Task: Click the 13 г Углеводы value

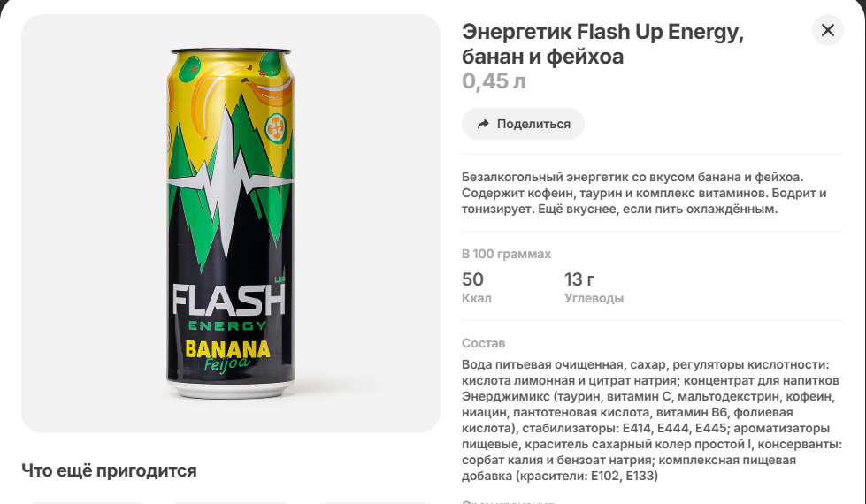Action: coord(594,287)
